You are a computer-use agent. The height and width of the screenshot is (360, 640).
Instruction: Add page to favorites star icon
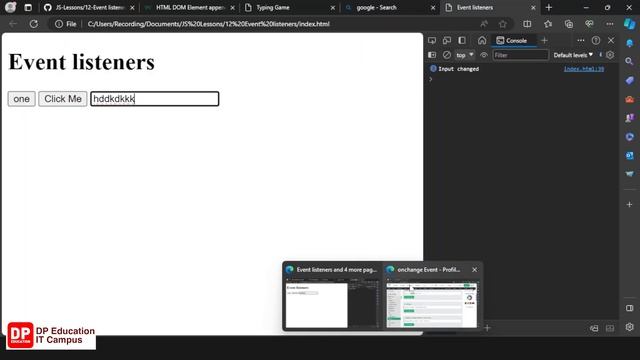[x=502, y=24]
